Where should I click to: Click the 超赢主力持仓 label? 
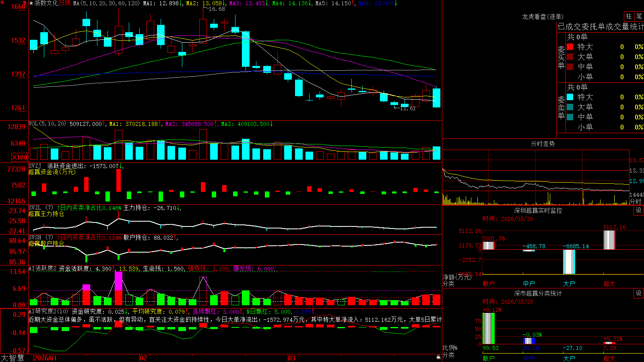click(46, 214)
